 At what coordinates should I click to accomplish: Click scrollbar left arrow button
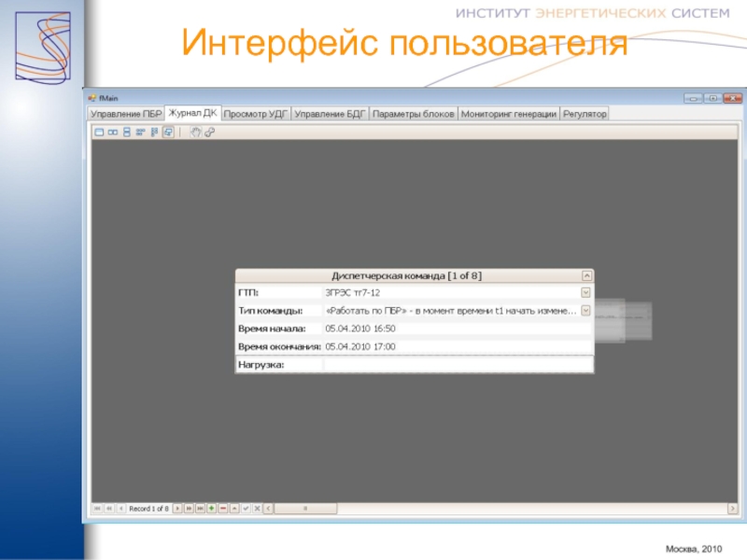click(269, 509)
